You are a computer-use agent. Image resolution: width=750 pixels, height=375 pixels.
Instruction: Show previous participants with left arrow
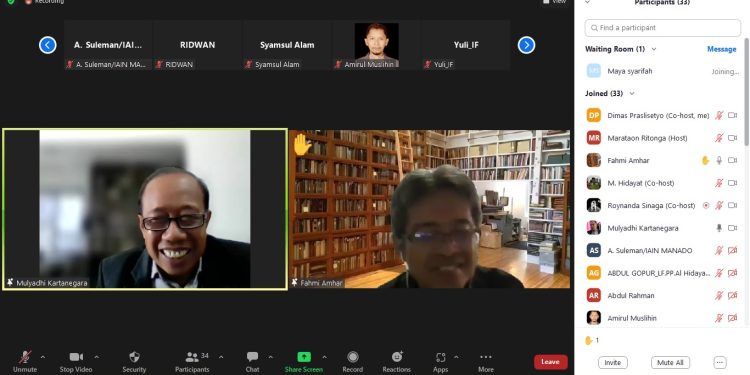pyautogui.click(x=47, y=45)
